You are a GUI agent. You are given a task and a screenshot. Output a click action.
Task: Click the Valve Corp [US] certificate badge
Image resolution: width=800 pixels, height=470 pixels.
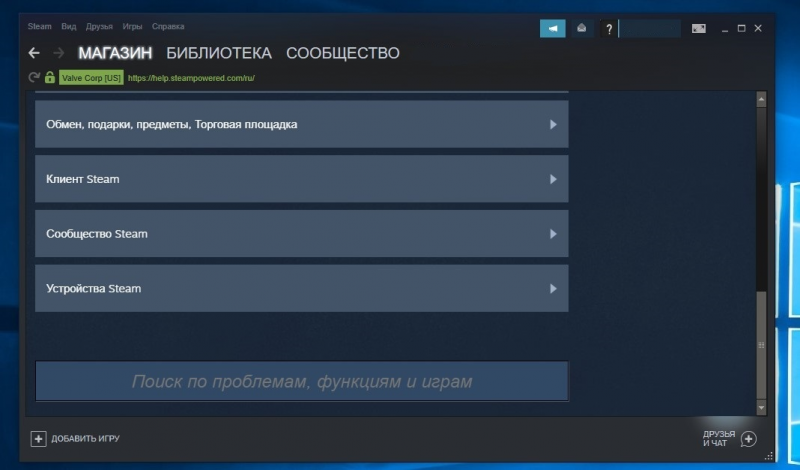[x=91, y=78]
